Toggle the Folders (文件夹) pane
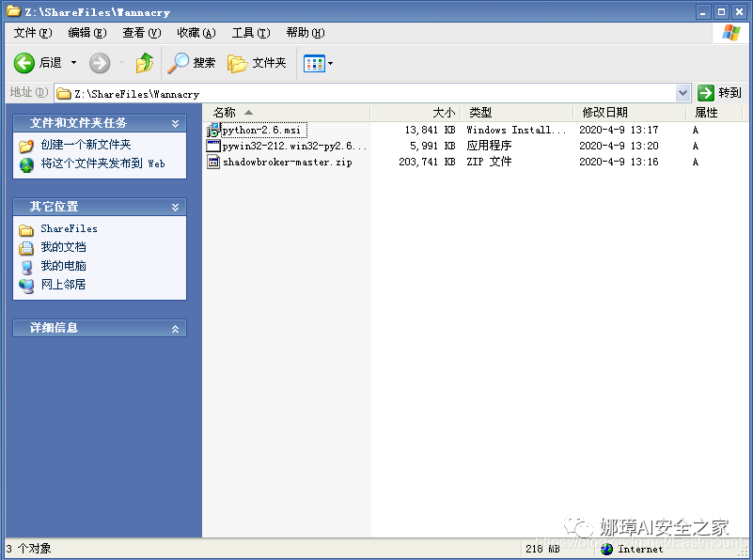The height and width of the screenshot is (560, 753). [257, 63]
